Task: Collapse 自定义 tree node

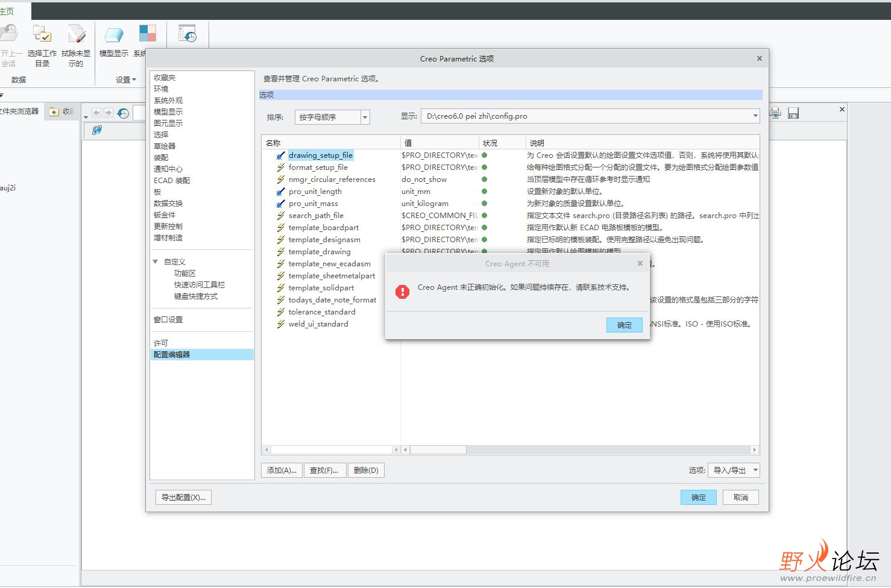Action: [x=156, y=261]
